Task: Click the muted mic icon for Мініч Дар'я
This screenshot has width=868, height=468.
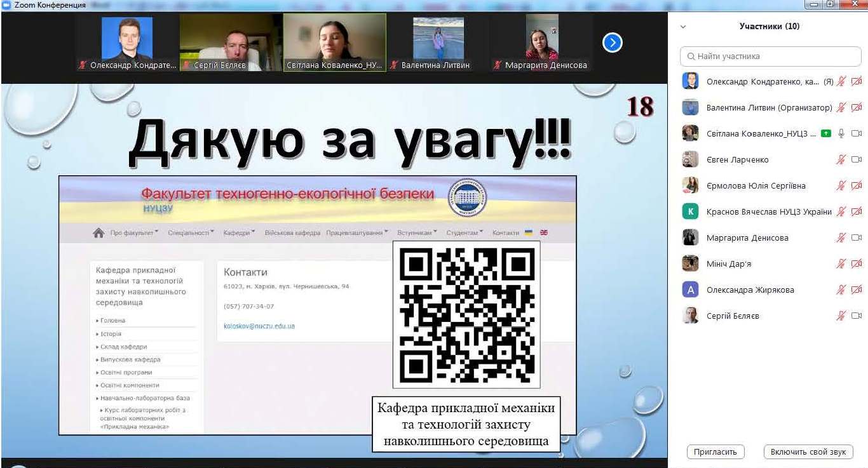Action: tap(841, 264)
